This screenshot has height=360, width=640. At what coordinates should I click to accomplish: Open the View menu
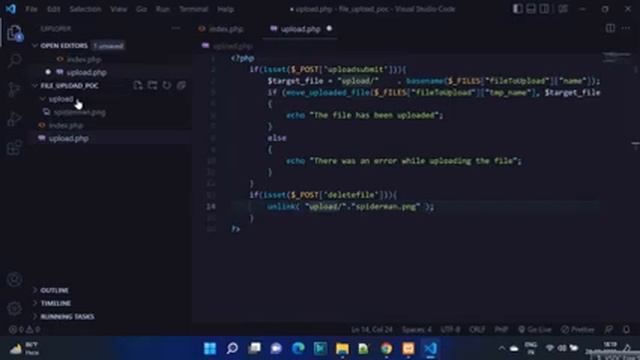click(118, 9)
